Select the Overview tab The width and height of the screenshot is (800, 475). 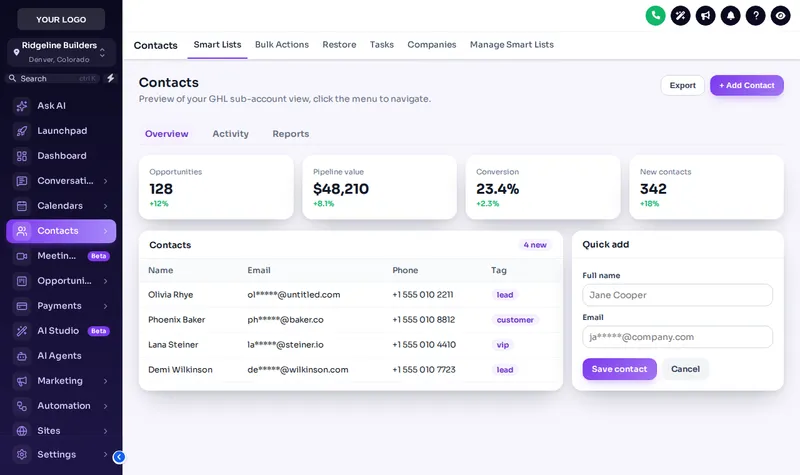pyautogui.click(x=166, y=134)
